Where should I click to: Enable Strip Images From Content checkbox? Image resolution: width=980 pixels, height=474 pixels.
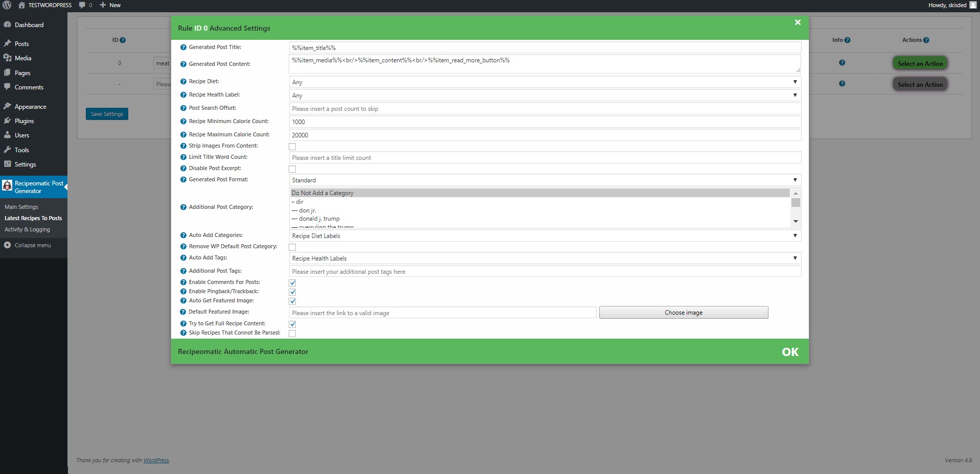pos(292,147)
